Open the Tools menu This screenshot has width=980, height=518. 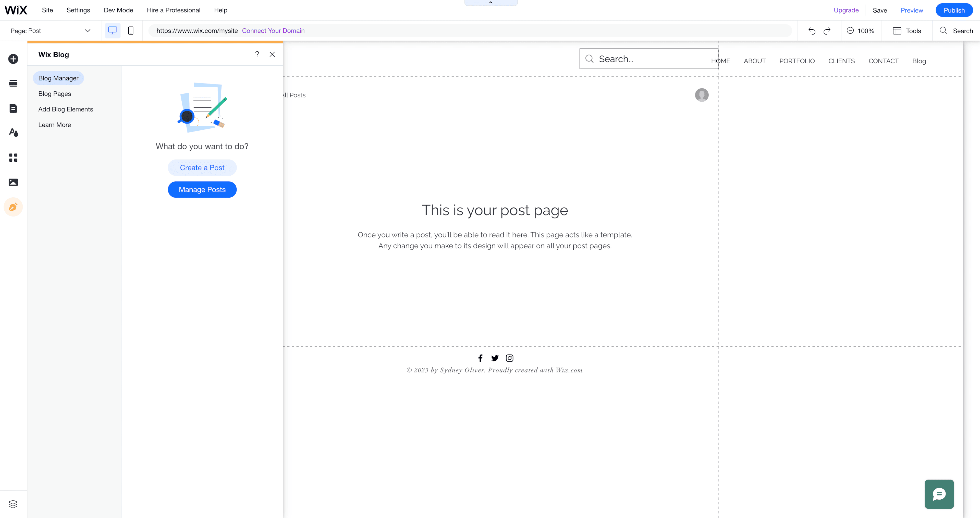907,30
